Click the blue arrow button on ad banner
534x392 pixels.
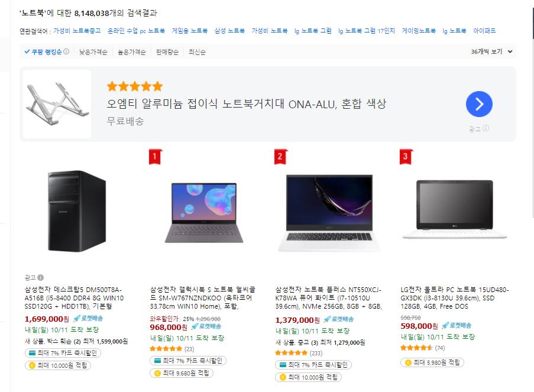(479, 104)
